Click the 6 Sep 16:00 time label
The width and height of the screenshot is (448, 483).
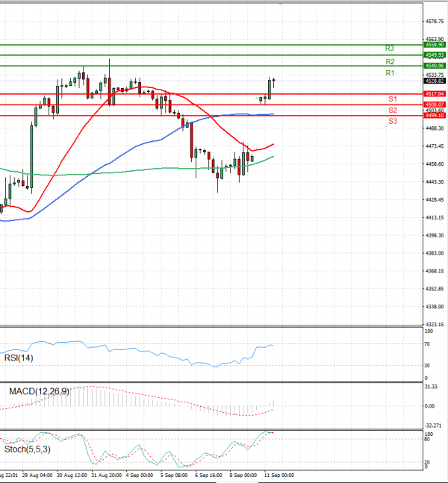click(x=207, y=475)
